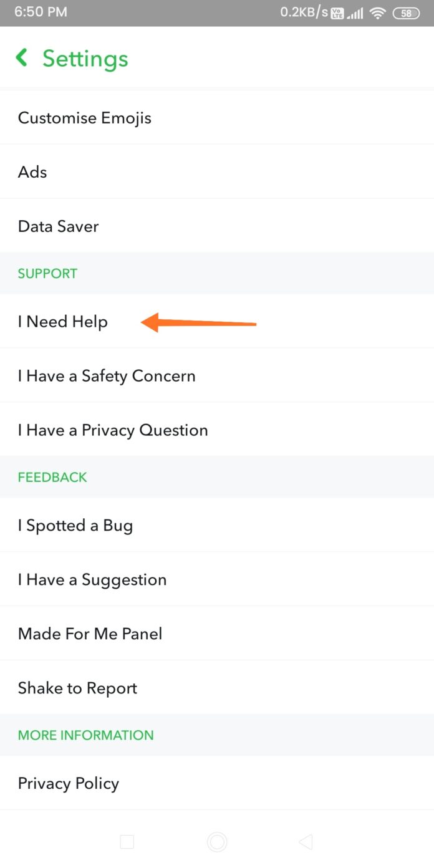Tap the green back arrow icon
This screenshot has height=868, width=434.
(22, 58)
